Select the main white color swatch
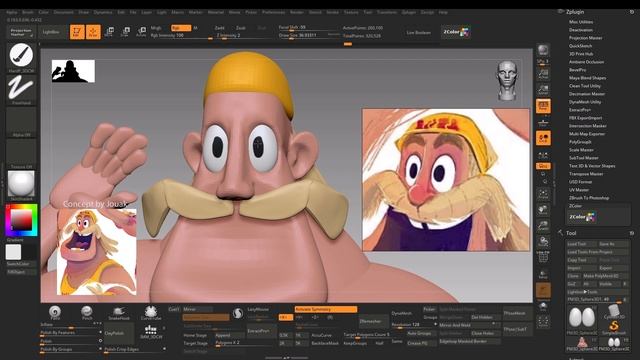Screen dimensions: 640x360 (x=13, y=252)
